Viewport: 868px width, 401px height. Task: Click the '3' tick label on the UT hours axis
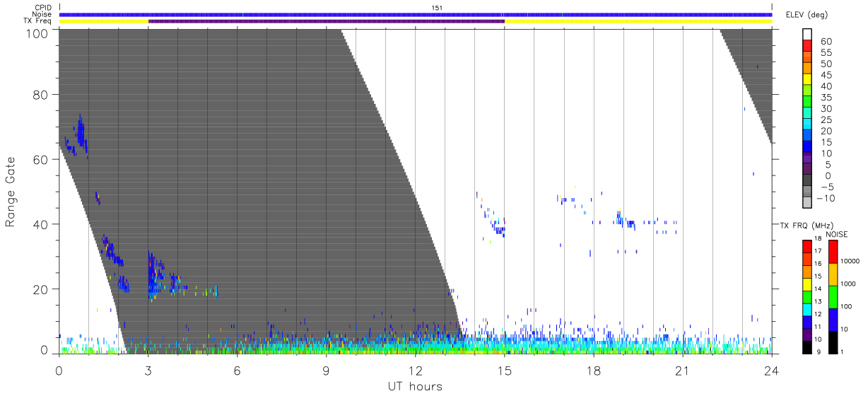[148, 371]
